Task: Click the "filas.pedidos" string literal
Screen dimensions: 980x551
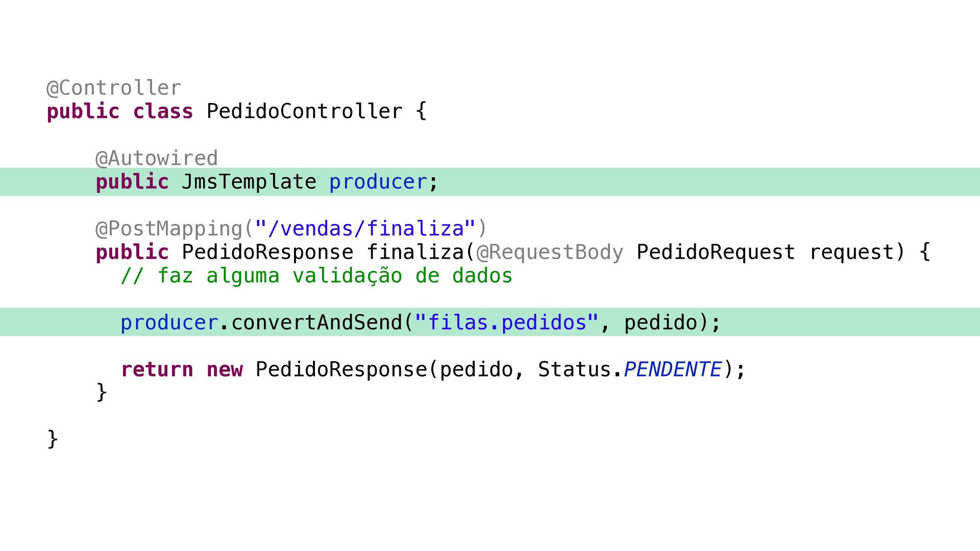Action: (507, 322)
